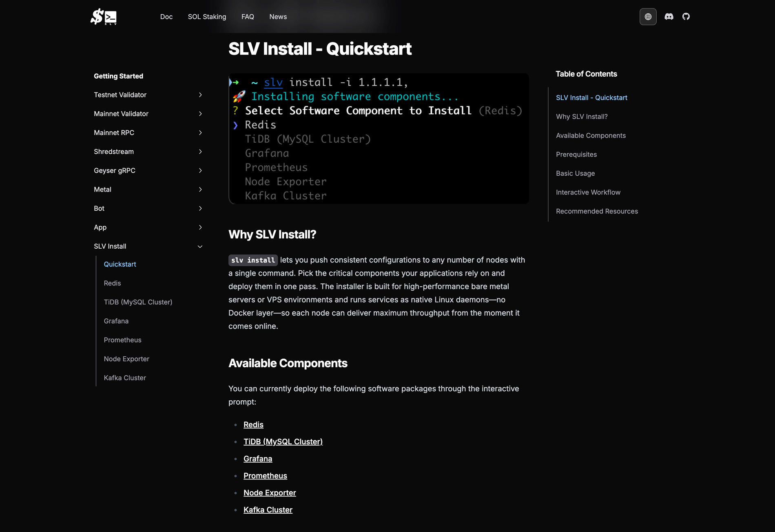775x532 pixels.
Task: Open the SOL Staking page
Action: (207, 17)
